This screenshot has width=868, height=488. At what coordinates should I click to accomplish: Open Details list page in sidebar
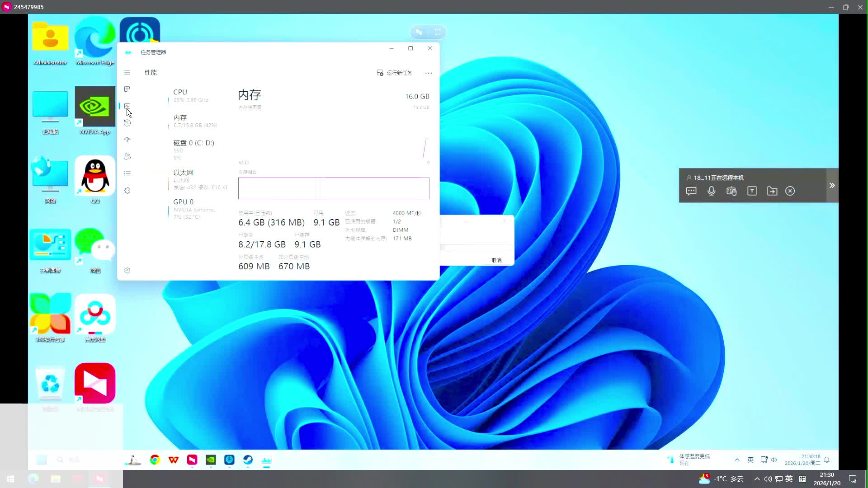pyautogui.click(x=127, y=174)
